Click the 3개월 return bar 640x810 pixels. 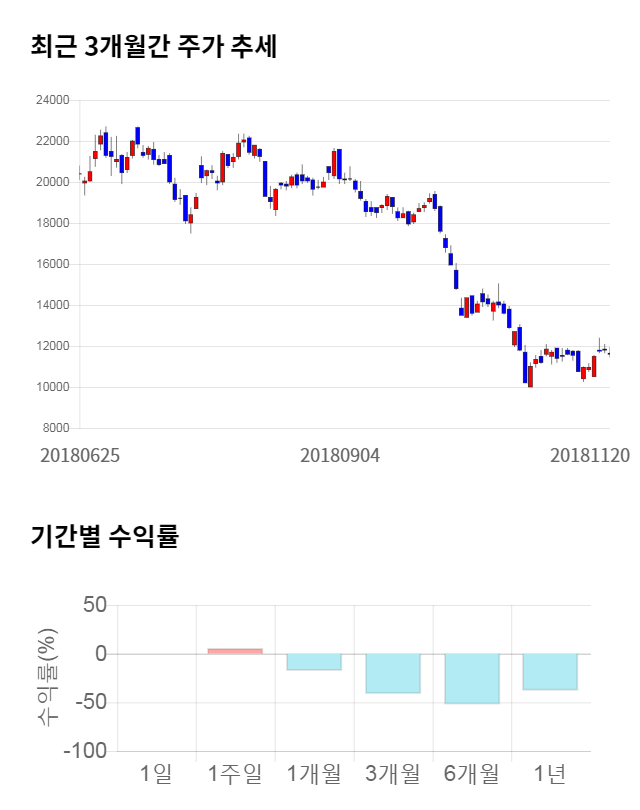[x=393, y=673]
